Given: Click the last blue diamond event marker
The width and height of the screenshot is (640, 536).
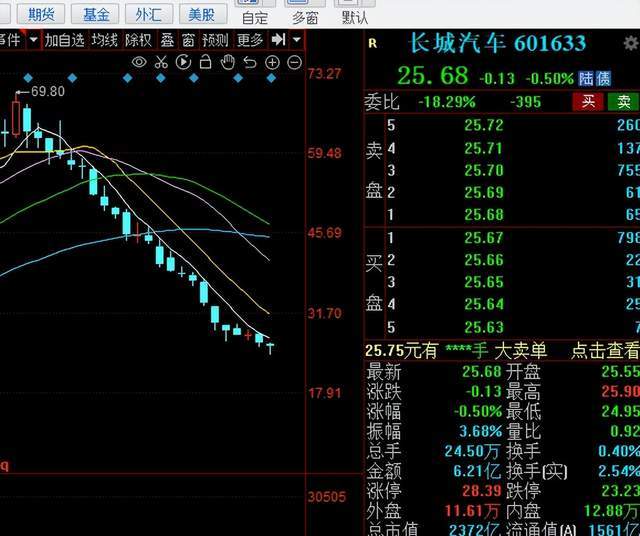Looking at the screenshot, I should 271,78.
